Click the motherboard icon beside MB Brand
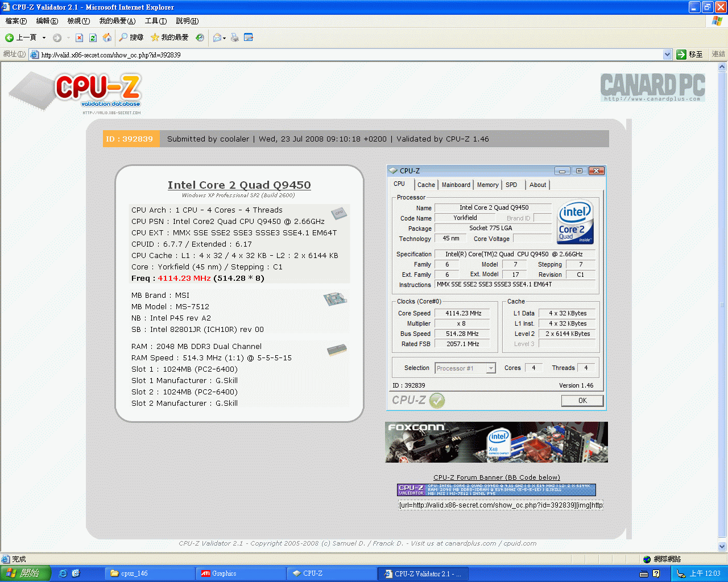 335,300
